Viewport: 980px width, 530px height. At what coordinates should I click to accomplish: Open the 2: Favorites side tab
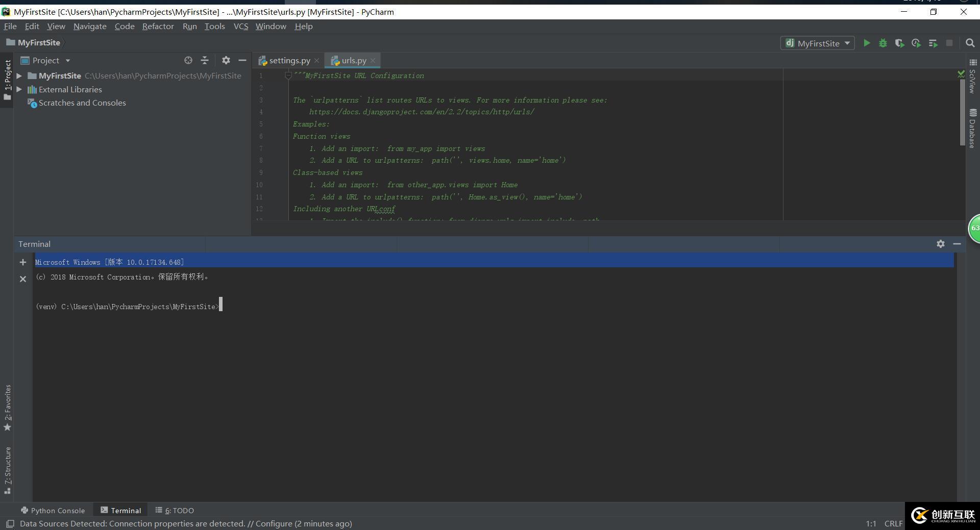tap(7, 408)
